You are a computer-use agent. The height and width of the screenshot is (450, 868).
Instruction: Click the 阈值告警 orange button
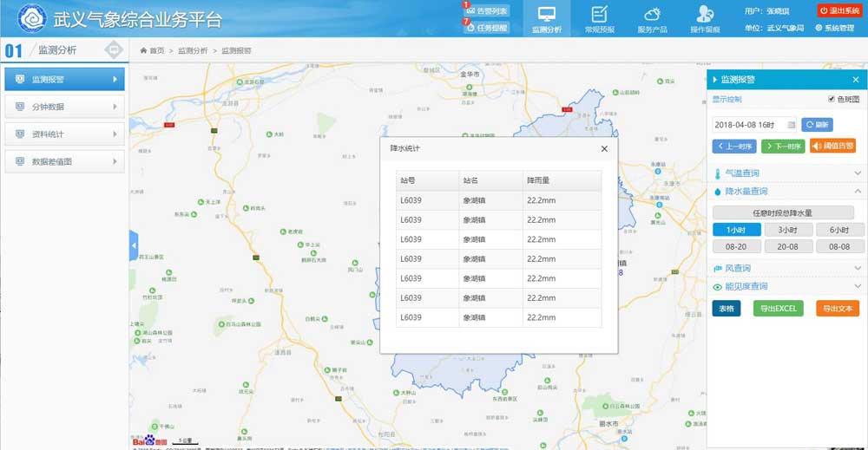(832, 146)
